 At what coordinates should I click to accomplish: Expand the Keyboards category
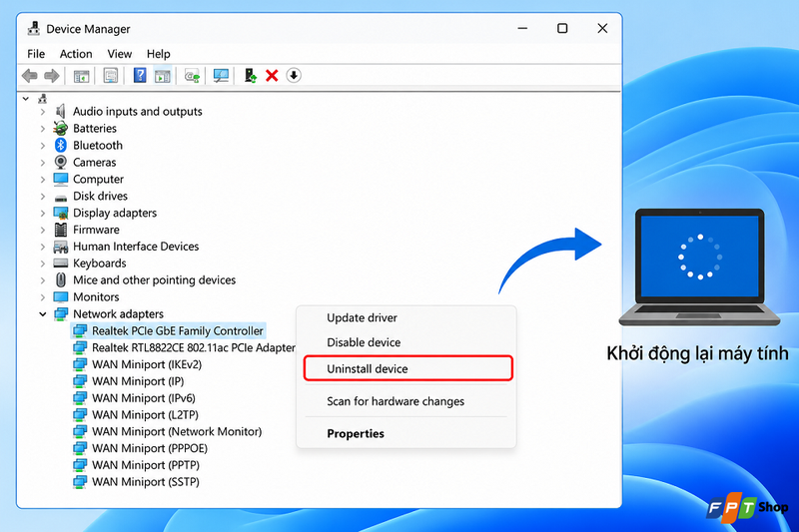[x=43, y=264]
